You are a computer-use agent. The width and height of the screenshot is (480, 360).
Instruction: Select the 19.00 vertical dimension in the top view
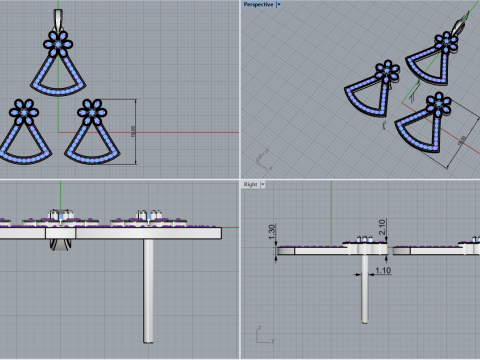(x=133, y=131)
